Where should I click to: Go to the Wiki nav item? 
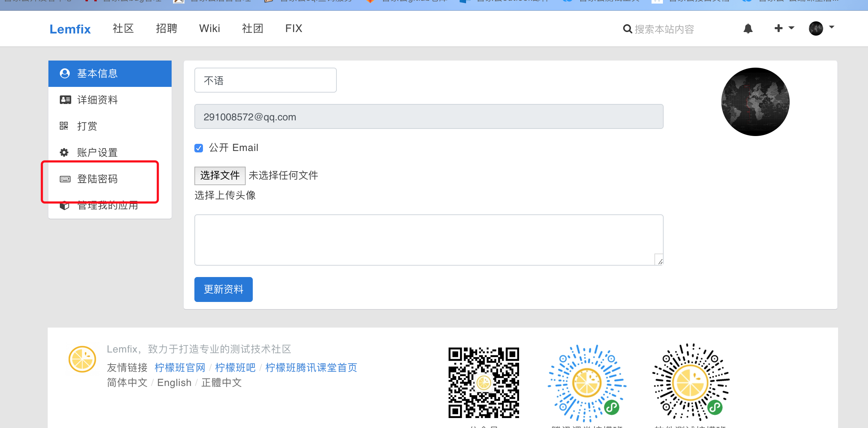tap(209, 28)
